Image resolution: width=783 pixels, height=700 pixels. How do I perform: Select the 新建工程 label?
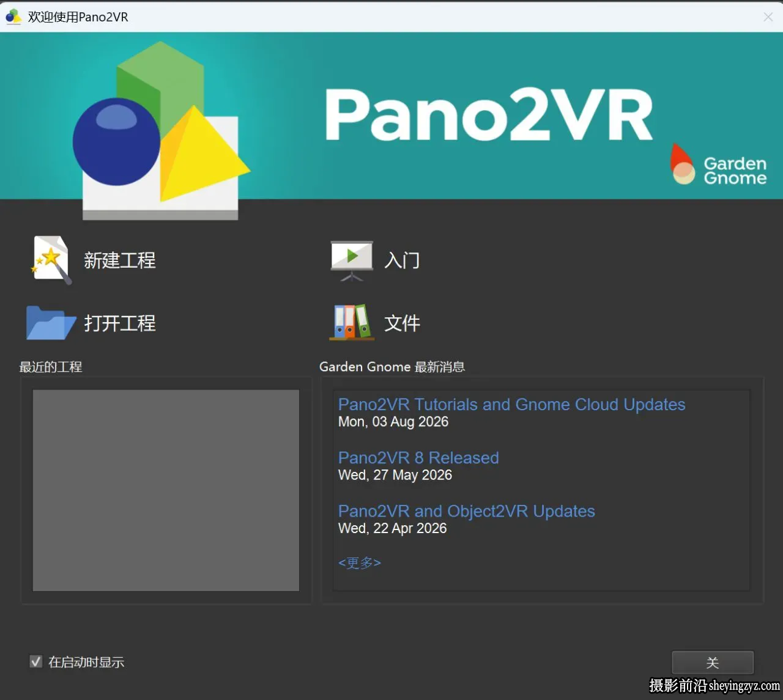tap(120, 260)
